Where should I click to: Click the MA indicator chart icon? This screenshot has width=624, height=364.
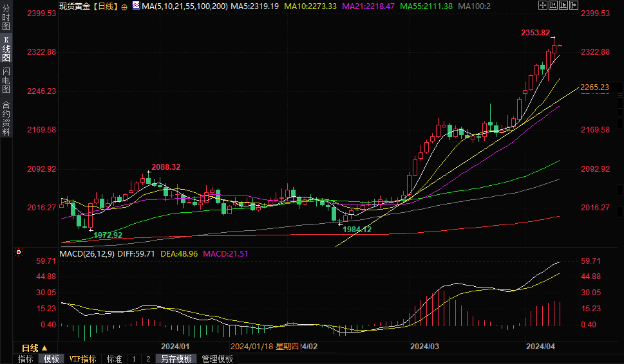point(136,6)
